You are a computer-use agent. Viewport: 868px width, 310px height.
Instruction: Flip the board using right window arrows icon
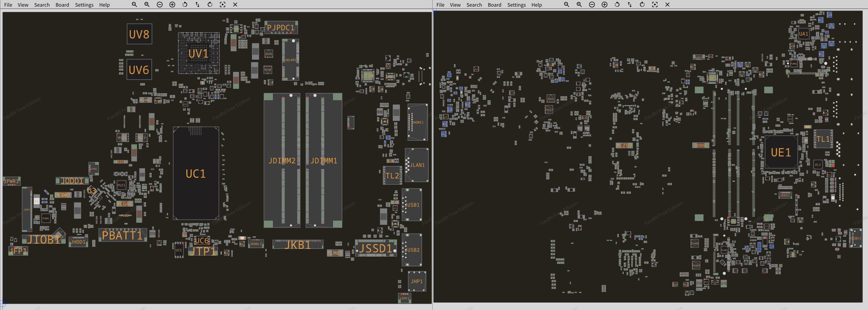[630, 5]
